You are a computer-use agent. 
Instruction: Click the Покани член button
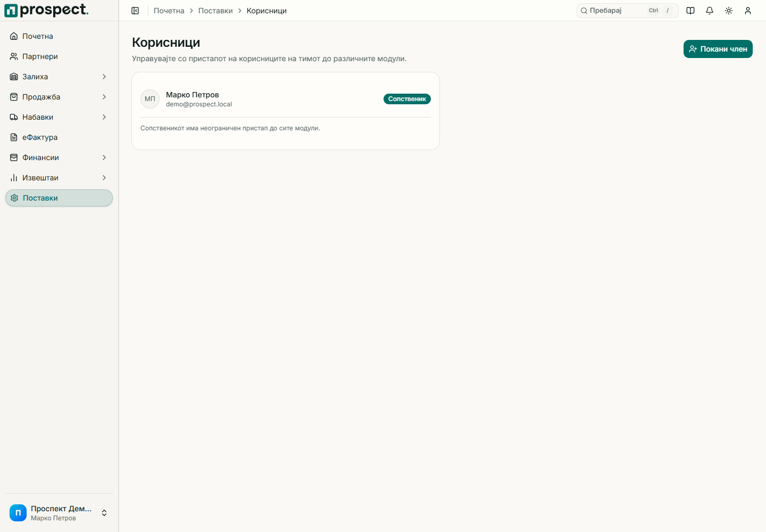click(718, 49)
